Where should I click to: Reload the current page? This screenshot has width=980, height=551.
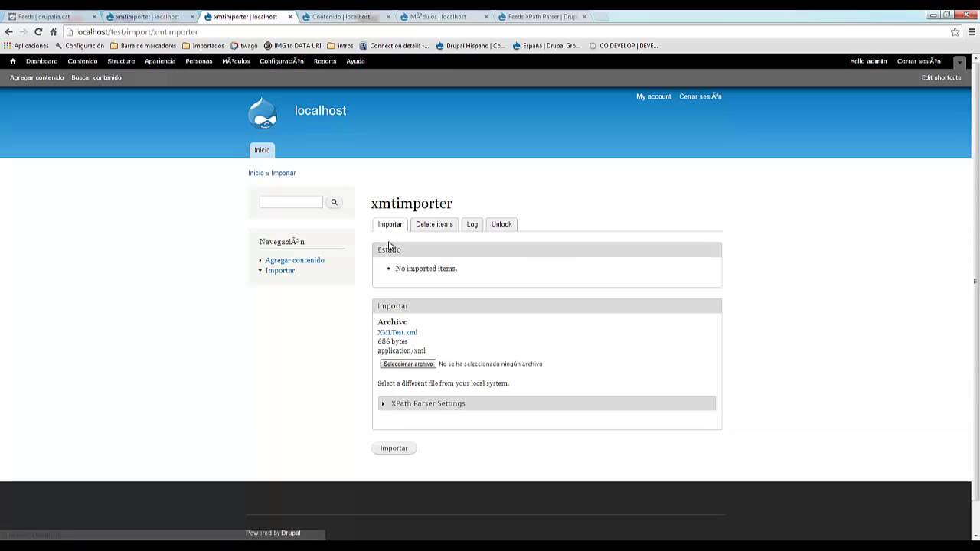(38, 31)
